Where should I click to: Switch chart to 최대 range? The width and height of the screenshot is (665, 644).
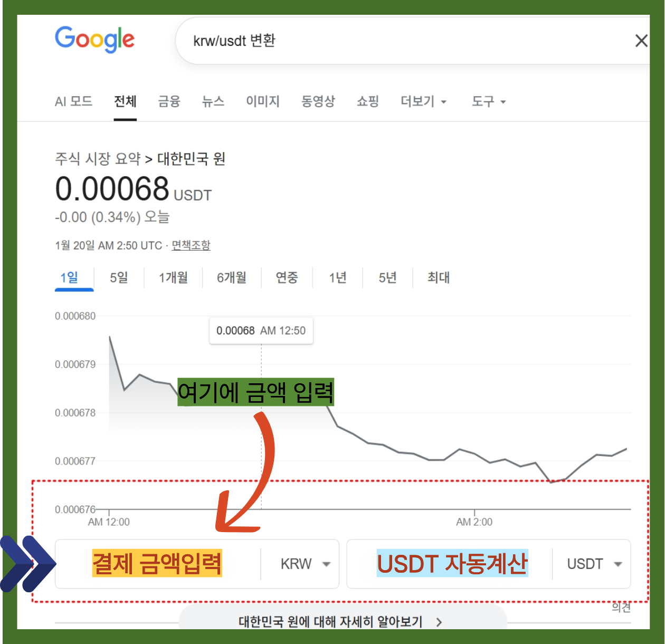pos(438,278)
